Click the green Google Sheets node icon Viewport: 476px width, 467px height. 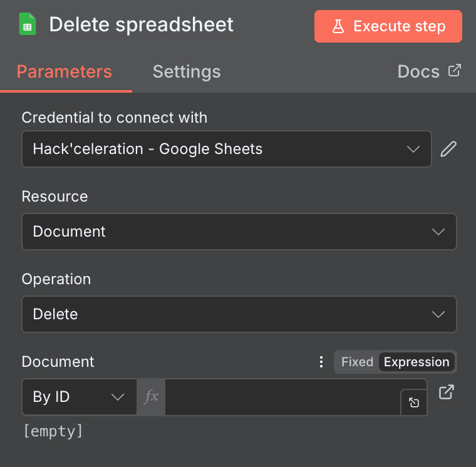28,24
